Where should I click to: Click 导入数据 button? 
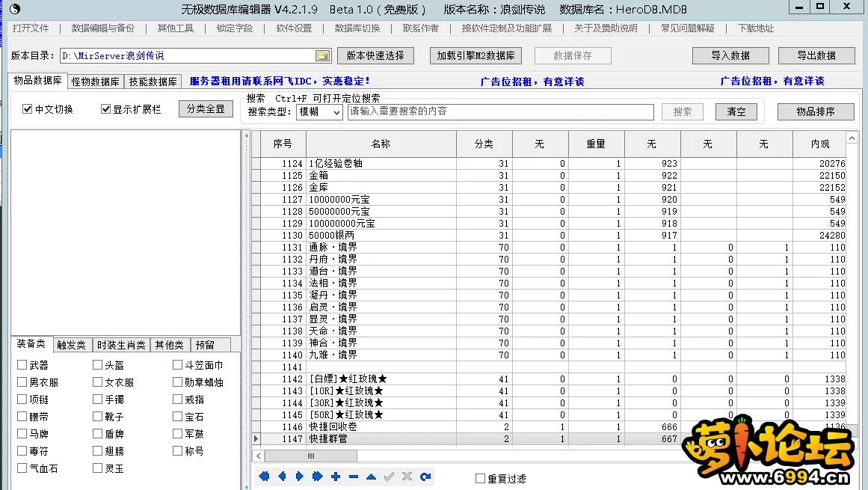pos(730,55)
